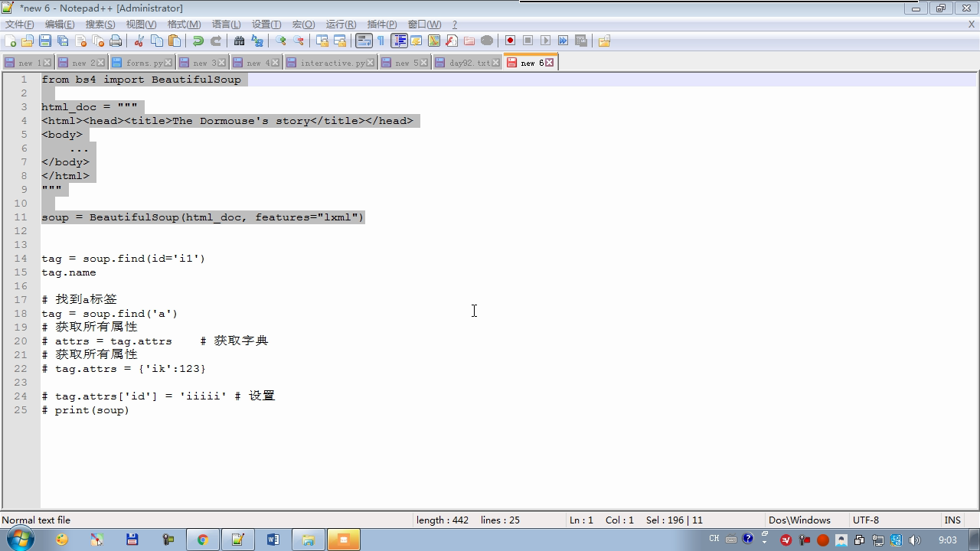Click the Print toolbar icon
The width and height of the screenshot is (980, 551).
tap(116, 41)
